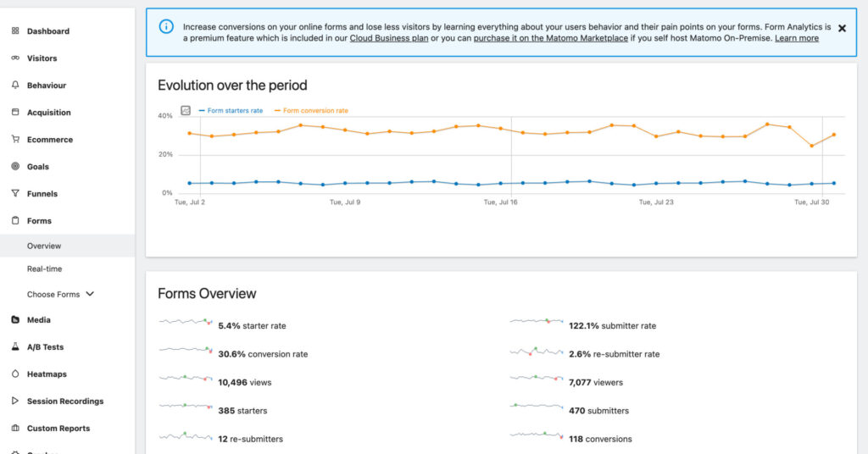
Task: Select the Overview submenu item
Action: point(44,246)
